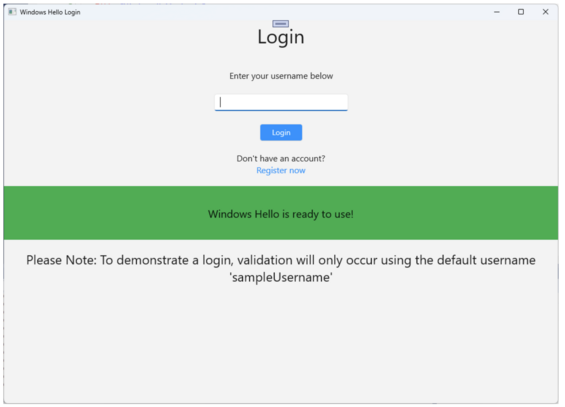
Task: Open the Register now link
Action: pyautogui.click(x=281, y=170)
